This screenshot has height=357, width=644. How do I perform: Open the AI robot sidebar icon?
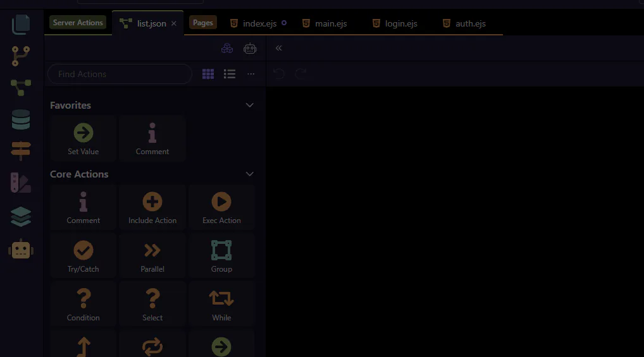(21, 250)
